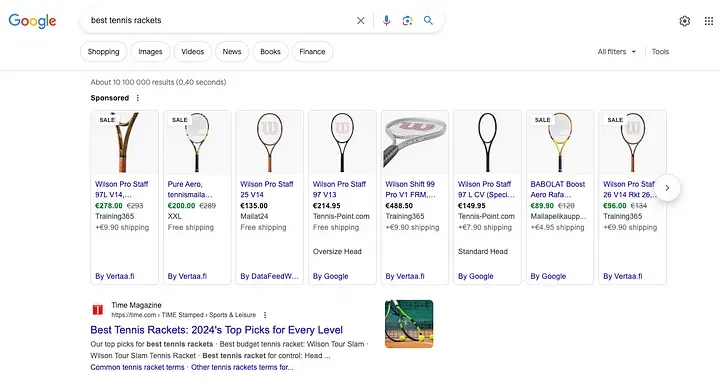Click the SALE badge on BABOLAT Boost
The height and width of the screenshot is (384, 720).
542,120
